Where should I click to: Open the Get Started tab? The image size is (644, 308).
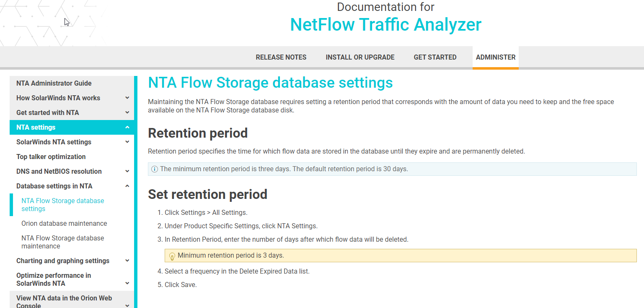[435, 57]
